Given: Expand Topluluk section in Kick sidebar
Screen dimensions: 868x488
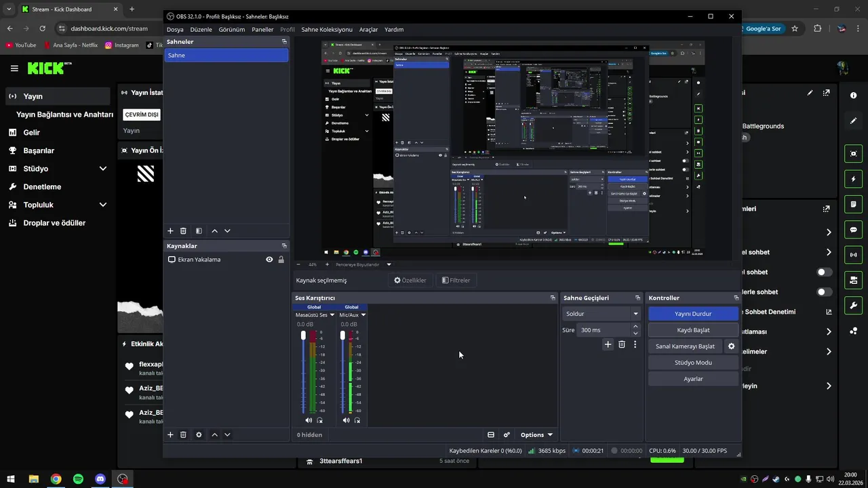Looking at the screenshot, I should point(103,205).
